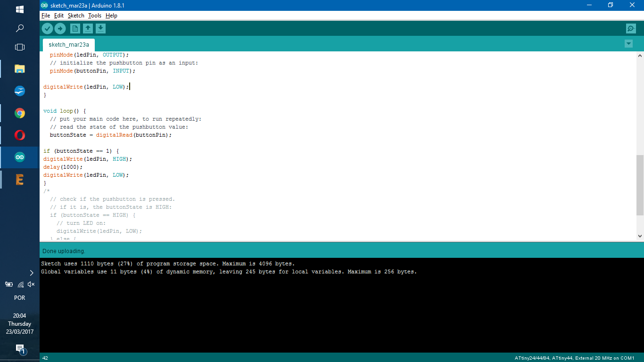Screen dimensions: 644x362
Task: Click the 'pinMode(ledPin, OUTPUT);' line
Action: (x=89, y=55)
